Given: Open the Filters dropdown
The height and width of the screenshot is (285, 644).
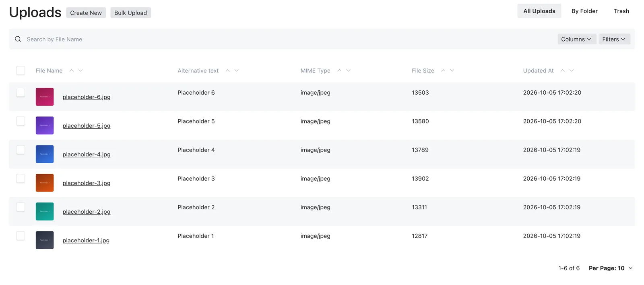Looking at the screenshot, I should (614, 39).
